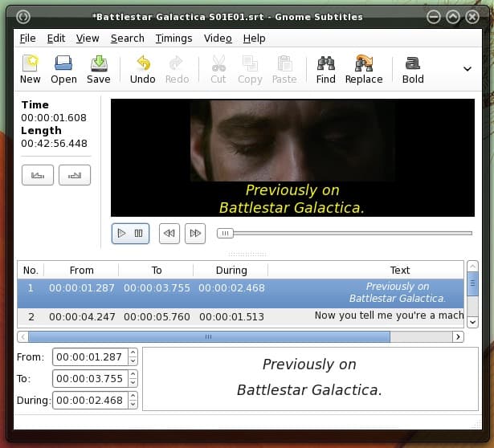494x448 pixels.
Task: Decrease the To time with down arrow
Action: [x=133, y=382]
